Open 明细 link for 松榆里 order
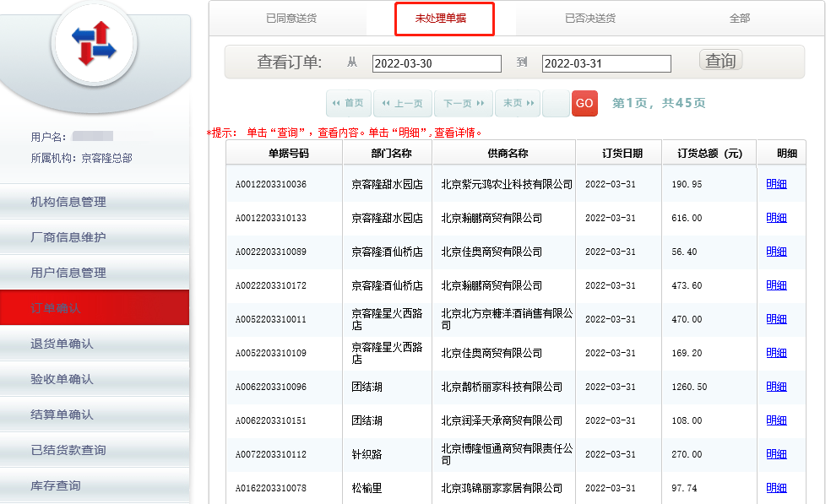Image resolution: width=831 pixels, height=504 pixels. 776,488
